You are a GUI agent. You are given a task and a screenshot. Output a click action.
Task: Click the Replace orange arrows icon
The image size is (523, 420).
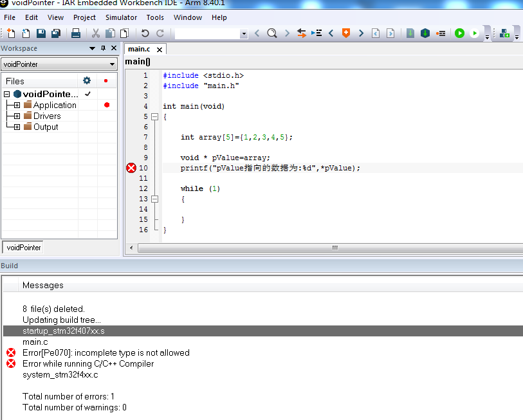click(302, 33)
